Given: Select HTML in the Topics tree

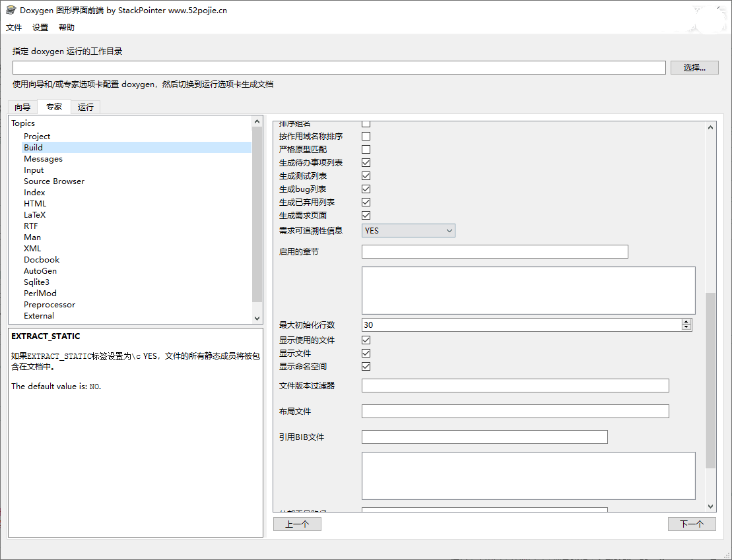Looking at the screenshot, I should coord(35,204).
